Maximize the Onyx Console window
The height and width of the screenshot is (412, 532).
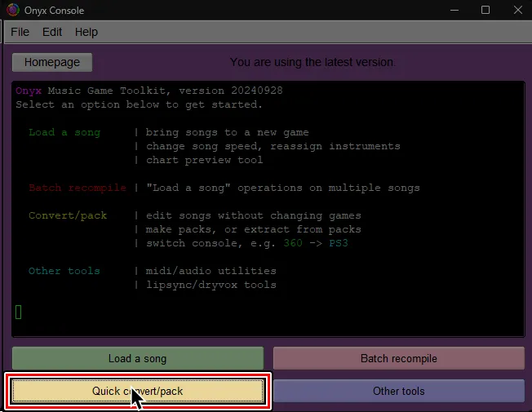tap(485, 10)
